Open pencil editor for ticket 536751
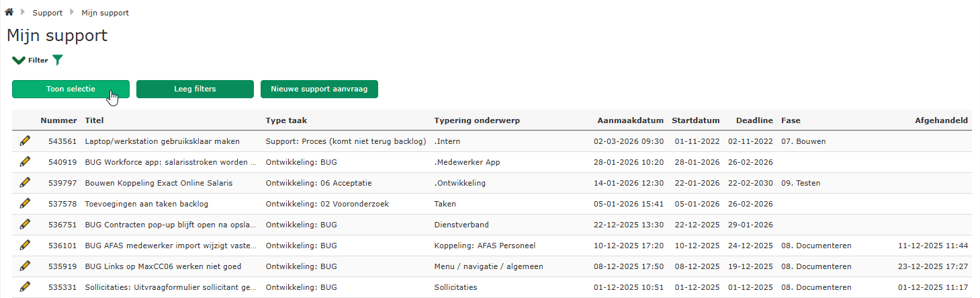This screenshot has width=980, height=298. 25,224
